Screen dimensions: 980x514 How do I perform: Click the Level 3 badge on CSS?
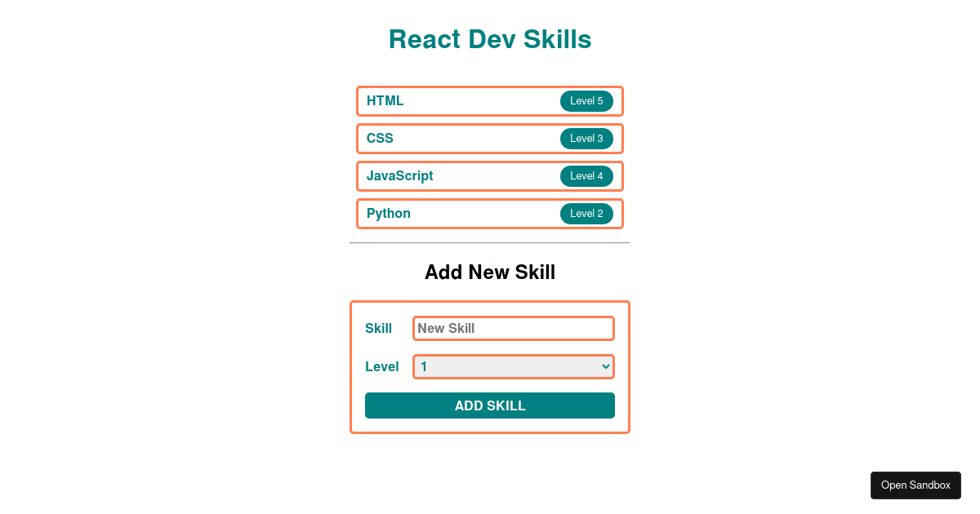click(x=587, y=138)
